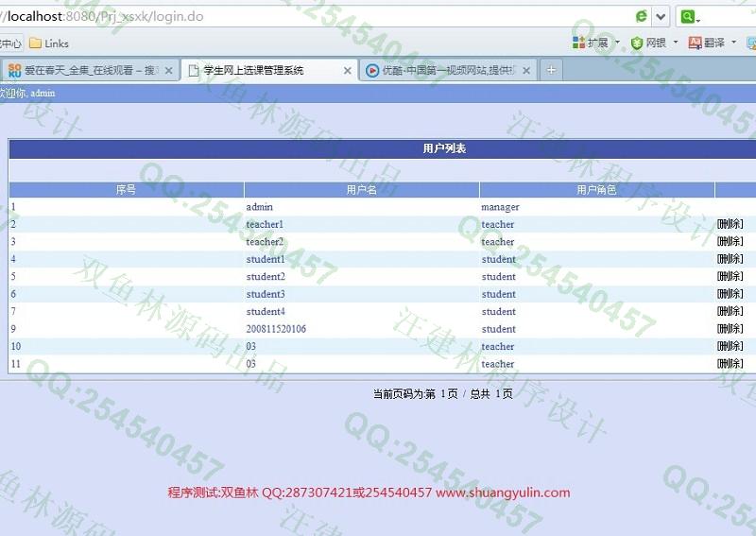Viewport: 756px width, 536px height.
Task: Close the 优酷 tab
Action: point(526,71)
